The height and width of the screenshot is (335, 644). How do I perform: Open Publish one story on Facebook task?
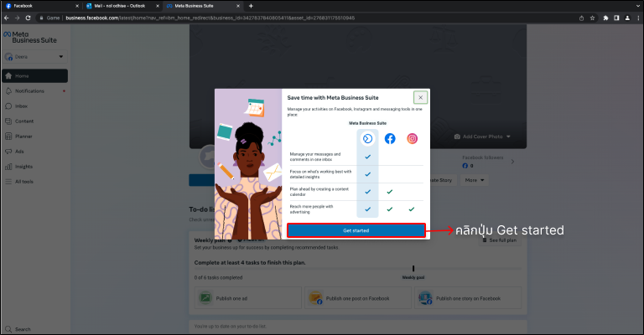click(x=468, y=298)
